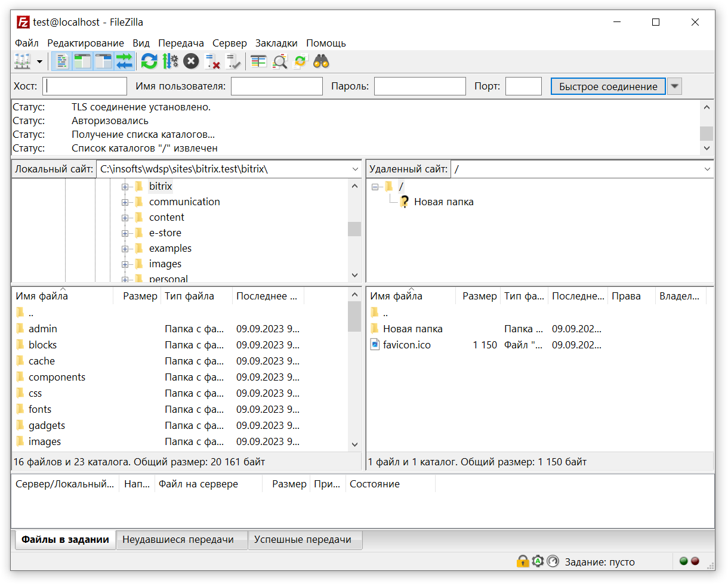Expand the e-store folder node

[x=125, y=233]
